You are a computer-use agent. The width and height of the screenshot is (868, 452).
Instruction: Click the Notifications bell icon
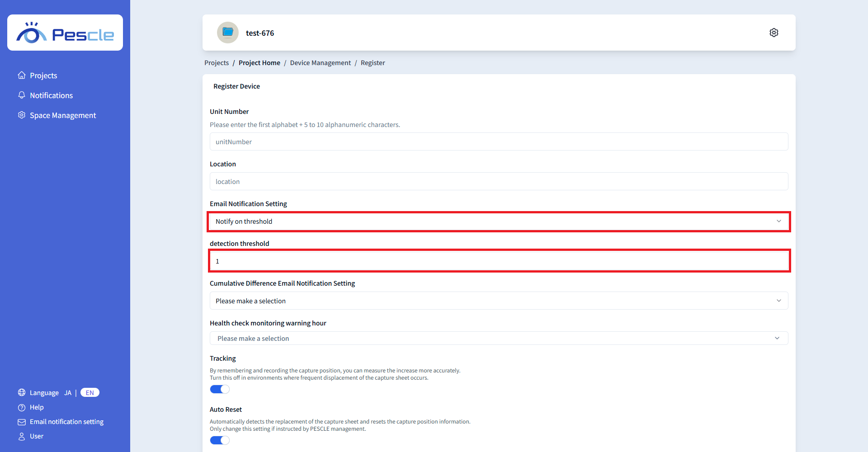pyautogui.click(x=22, y=95)
